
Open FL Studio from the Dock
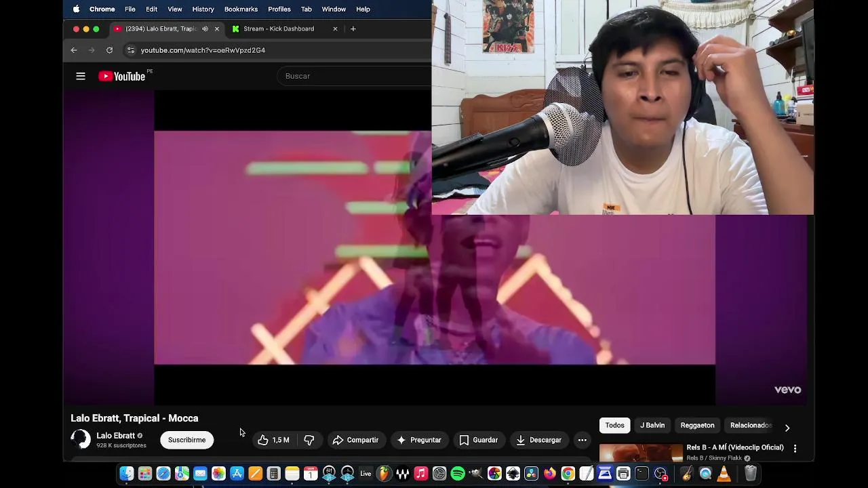click(x=384, y=474)
